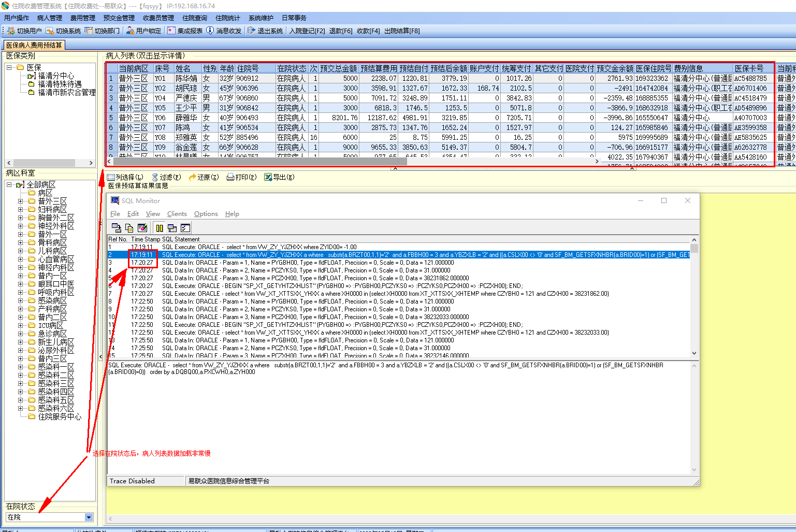Expand the 感染科六区 ward node
796x532 pixels.
click(21, 408)
